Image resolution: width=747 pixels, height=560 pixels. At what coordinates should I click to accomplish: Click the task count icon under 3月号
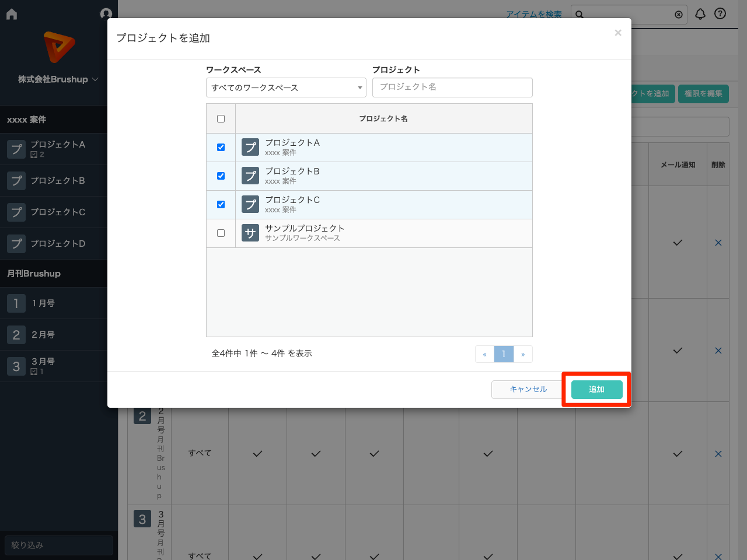pyautogui.click(x=34, y=372)
